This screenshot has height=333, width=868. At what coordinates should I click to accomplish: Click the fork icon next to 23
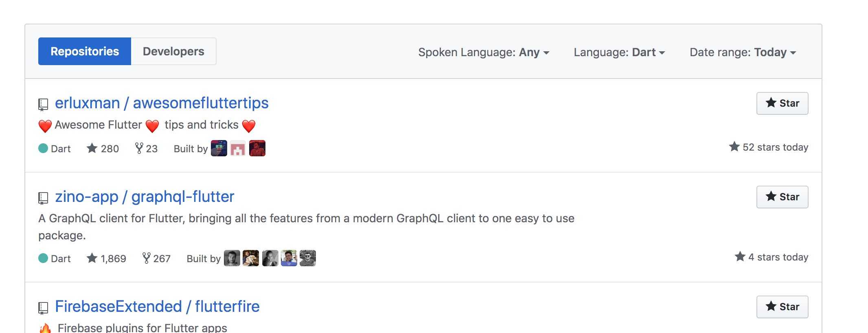(x=139, y=148)
